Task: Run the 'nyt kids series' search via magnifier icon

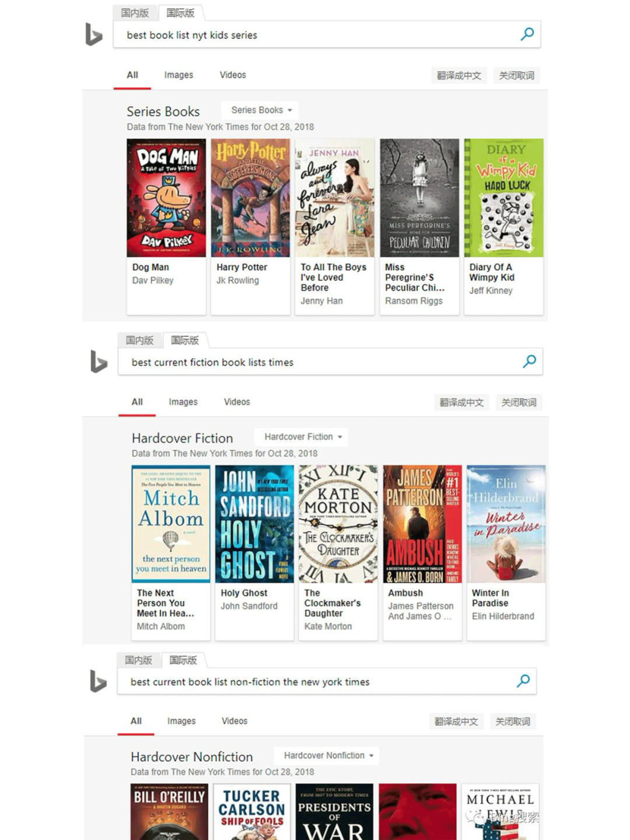Action: pos(527,34)
